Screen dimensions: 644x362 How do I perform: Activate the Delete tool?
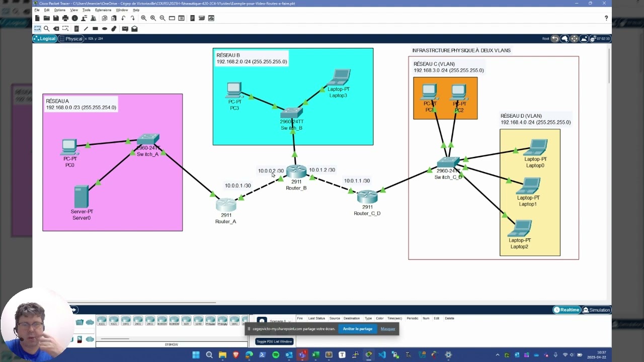pyautogui.click(x=56, y=29)
